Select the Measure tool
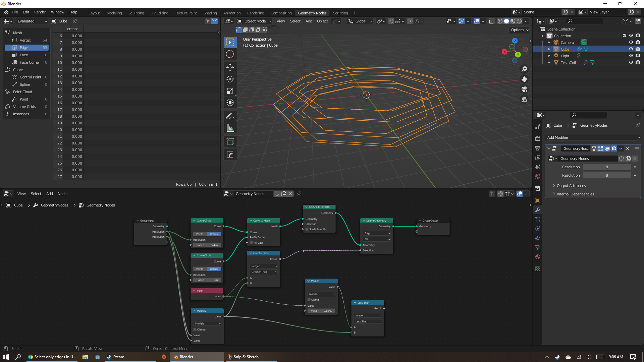Viewport: 644px width, 362px height. point(230,128)
